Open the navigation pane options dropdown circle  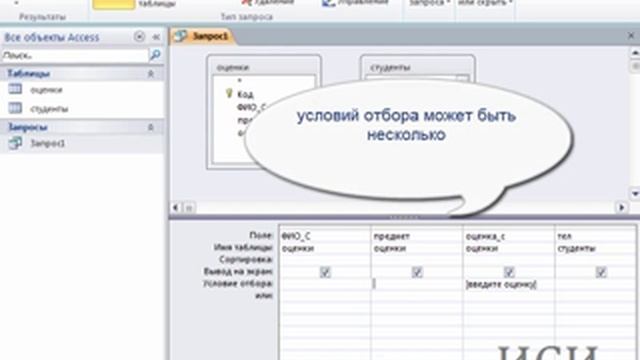point(139,37)
